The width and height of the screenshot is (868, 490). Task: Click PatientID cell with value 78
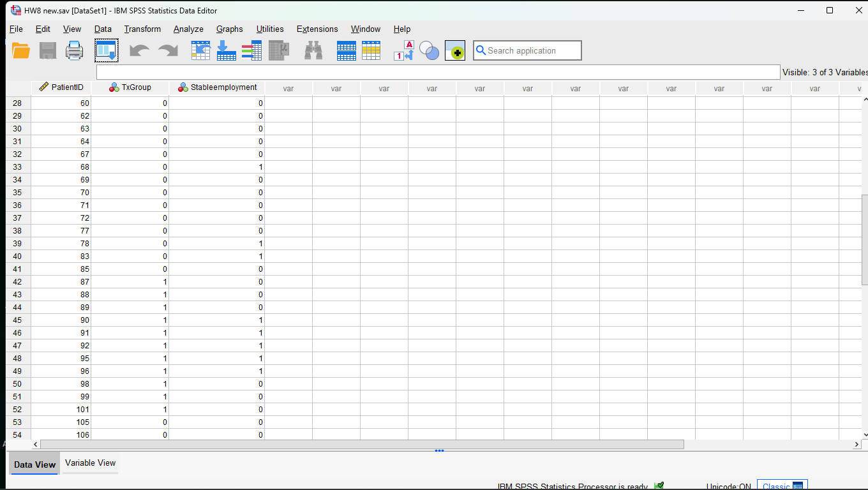point(61,244)
